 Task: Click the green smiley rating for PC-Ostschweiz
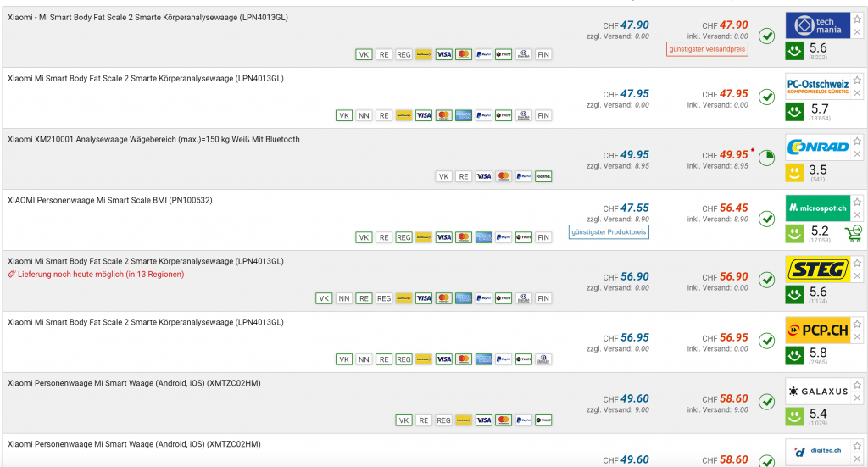tap(794, 111)
